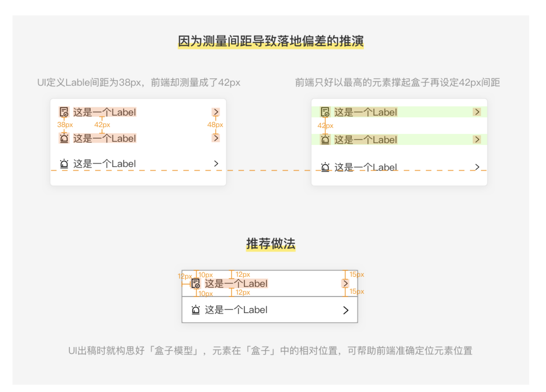Open the third row chevron in the left card
This screenshot has width=546, height=392.
coord(216,164)
